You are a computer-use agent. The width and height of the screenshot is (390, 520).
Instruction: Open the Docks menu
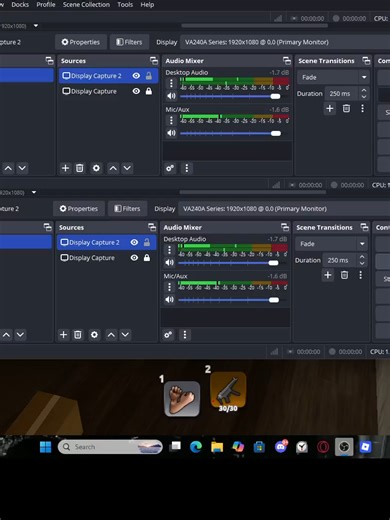point(20,5)
